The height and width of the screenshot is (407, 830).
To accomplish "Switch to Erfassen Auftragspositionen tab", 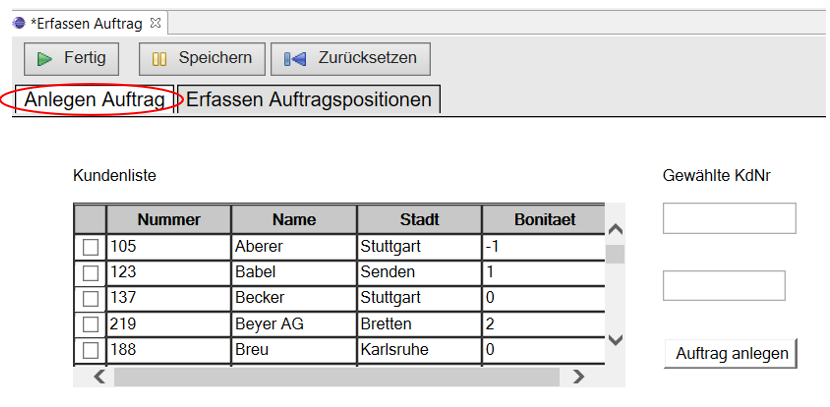I will [309, 100].
